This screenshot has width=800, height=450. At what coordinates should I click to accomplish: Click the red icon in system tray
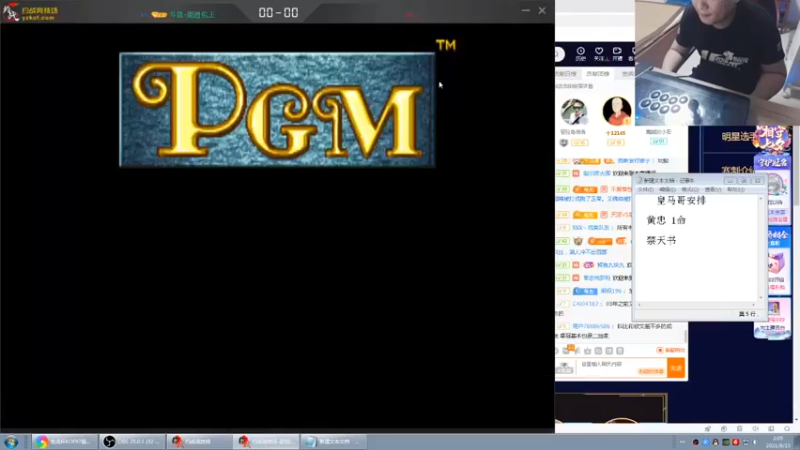click(736, 442)
